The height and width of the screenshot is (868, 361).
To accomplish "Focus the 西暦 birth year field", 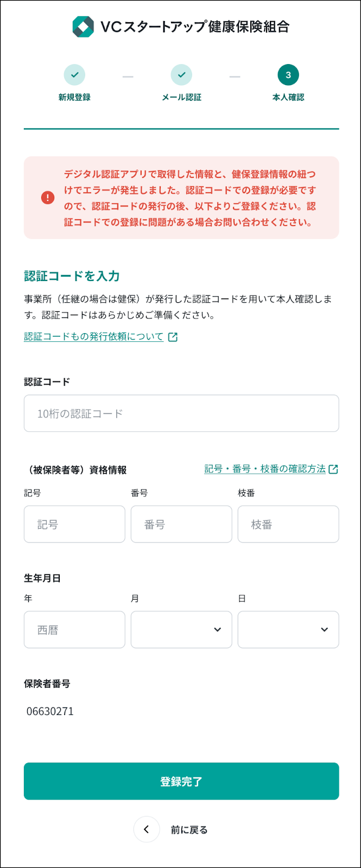I will point(74,630).
